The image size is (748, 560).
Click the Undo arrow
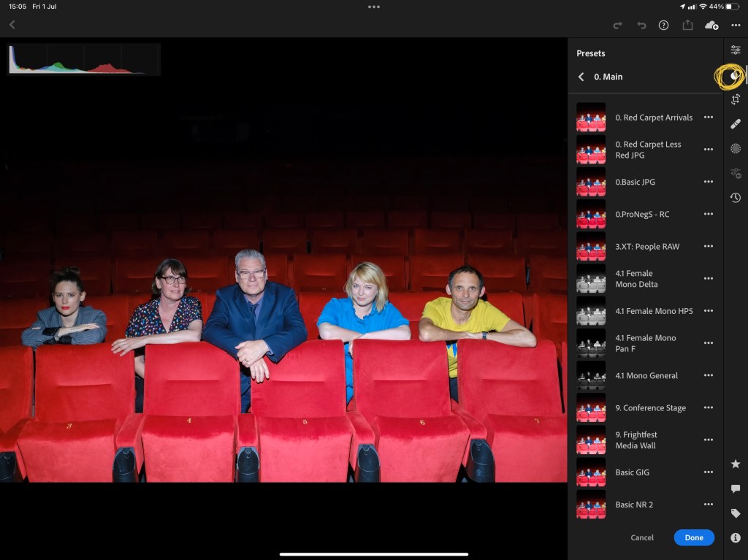point(641,26)
